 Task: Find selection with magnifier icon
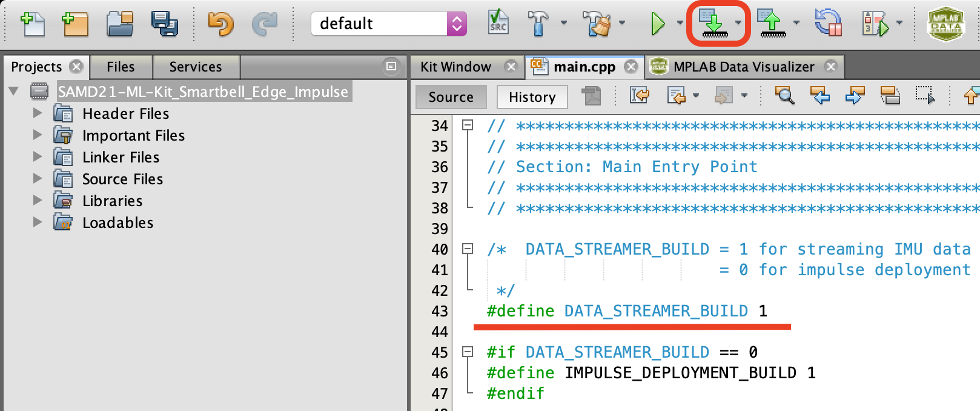pyautogui.click(x=785, y=95)
